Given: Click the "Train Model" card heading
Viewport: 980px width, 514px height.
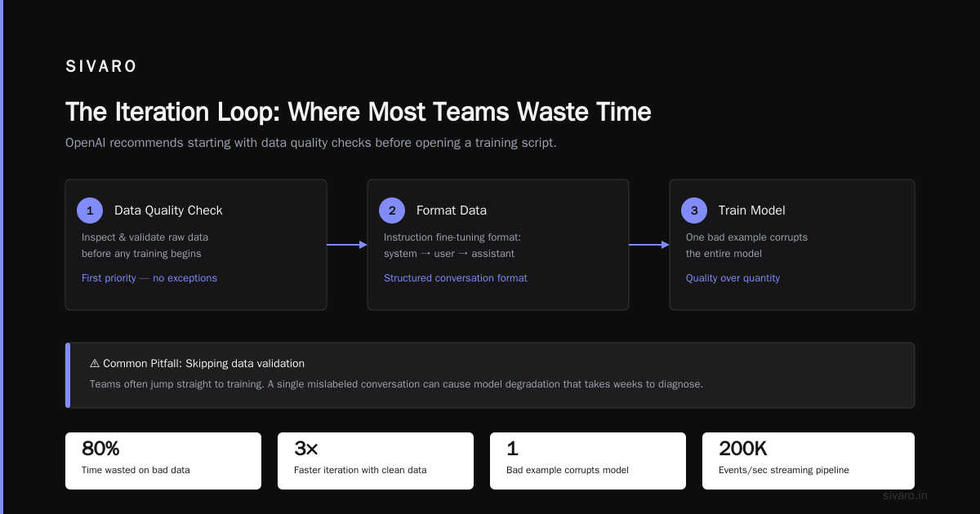Looking at the screenshot, I should tap(751, 210).
